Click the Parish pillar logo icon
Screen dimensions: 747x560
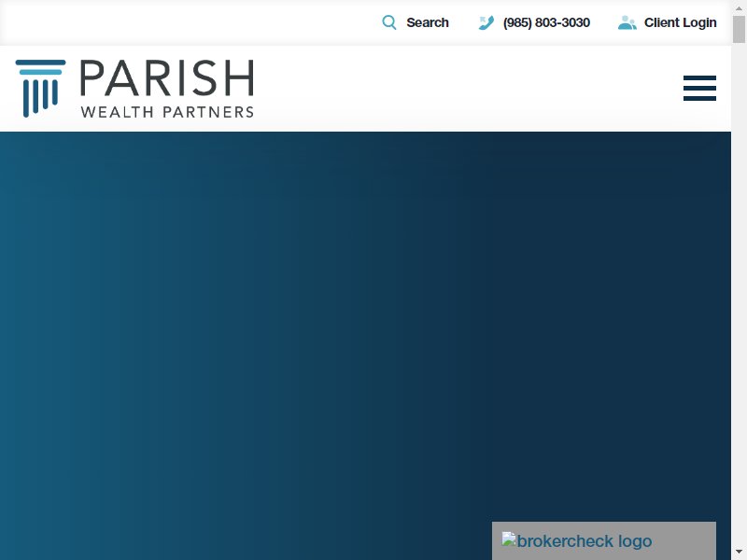40,88
